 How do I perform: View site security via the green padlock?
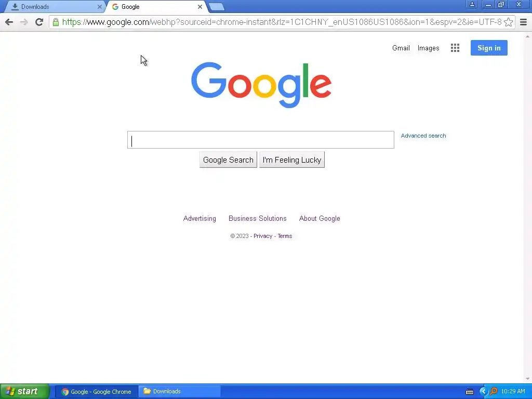pos(56,22)
